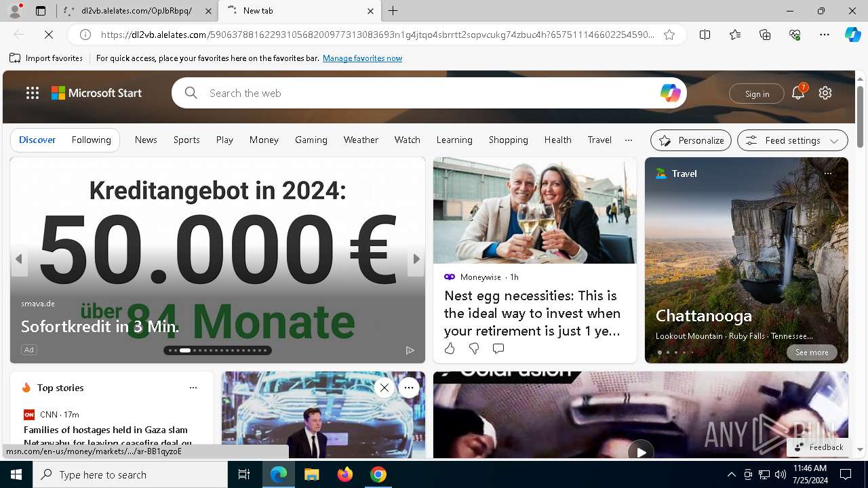Switch to Discover feed
The image size is (868, 488).
(x=37, y=140)
